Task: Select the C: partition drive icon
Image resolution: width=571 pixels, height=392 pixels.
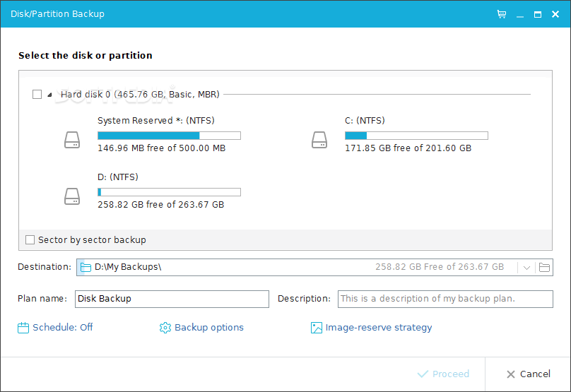Action: pos(319,140)
